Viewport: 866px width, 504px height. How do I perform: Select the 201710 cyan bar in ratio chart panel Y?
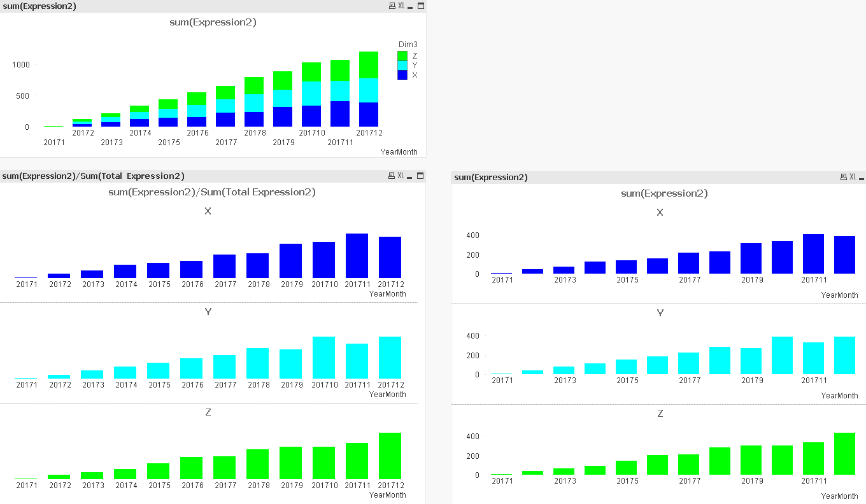(324, 358)
